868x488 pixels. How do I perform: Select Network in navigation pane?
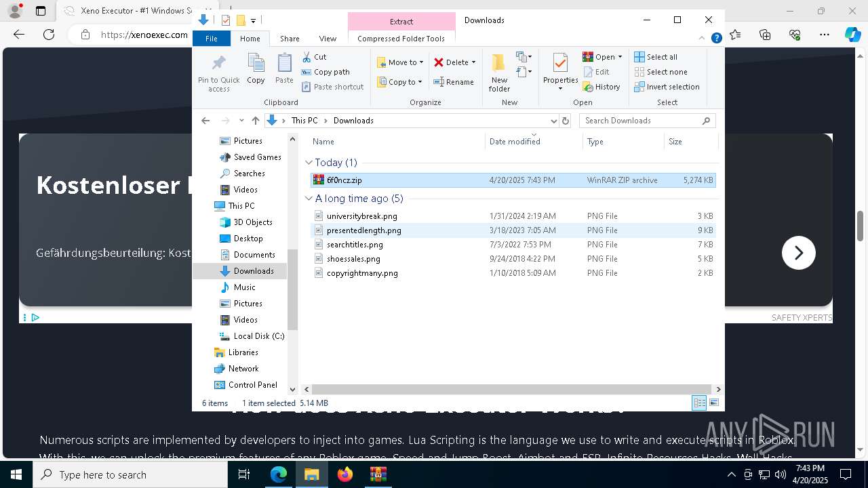click(x=236, y=369)
